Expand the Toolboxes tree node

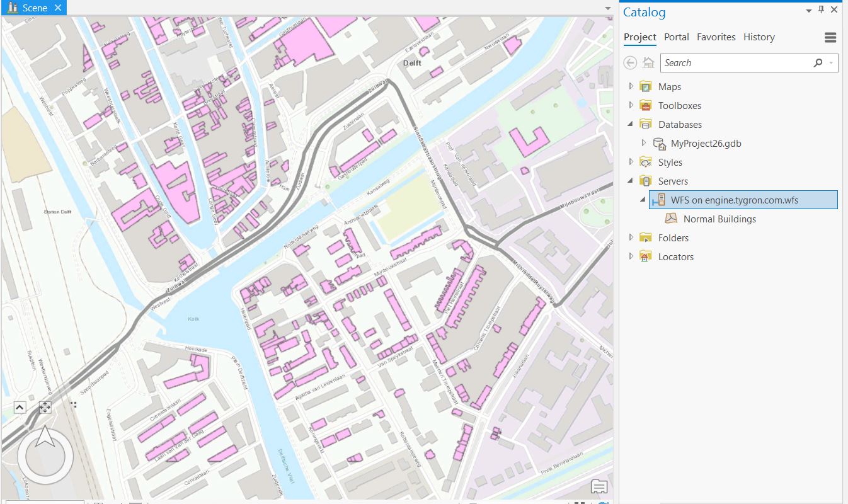631,105
